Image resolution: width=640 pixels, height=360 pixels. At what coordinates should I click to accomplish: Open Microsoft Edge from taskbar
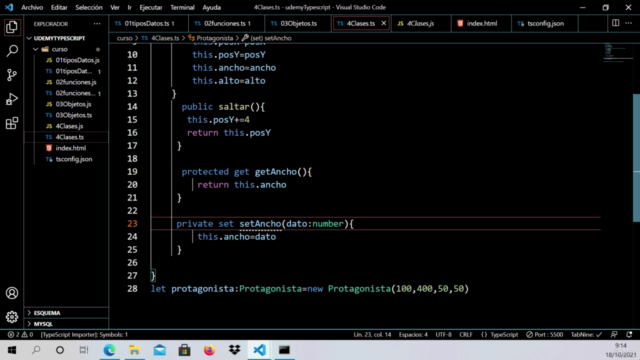pyautogui.click(x=109, y=350)
